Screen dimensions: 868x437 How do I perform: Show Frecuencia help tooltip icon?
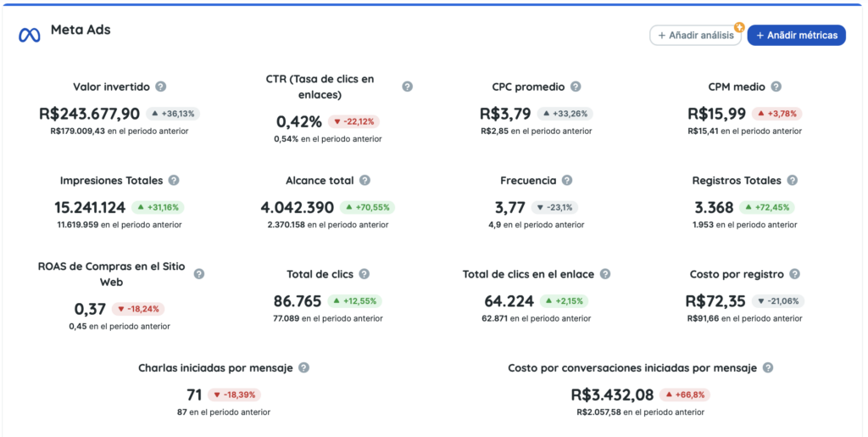567,181
